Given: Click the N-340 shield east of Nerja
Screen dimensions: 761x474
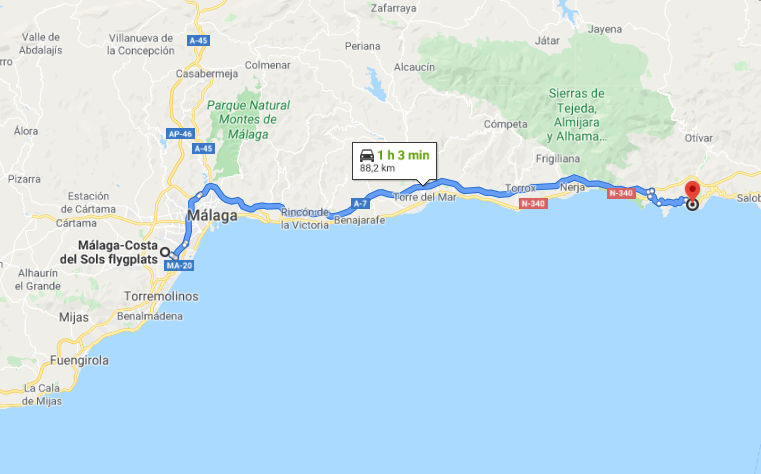Looking at the screenshot, I should [x=621, y=194].
